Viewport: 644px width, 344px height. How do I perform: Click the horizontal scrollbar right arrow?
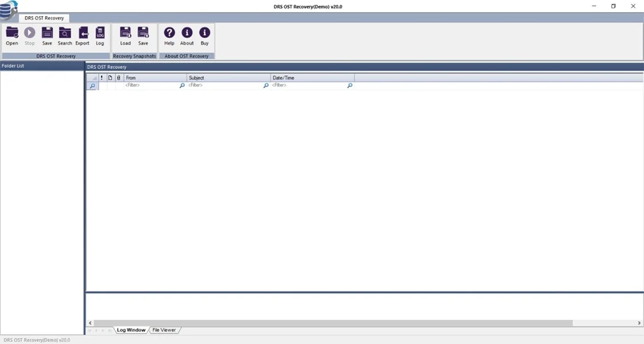click(639, 323)
